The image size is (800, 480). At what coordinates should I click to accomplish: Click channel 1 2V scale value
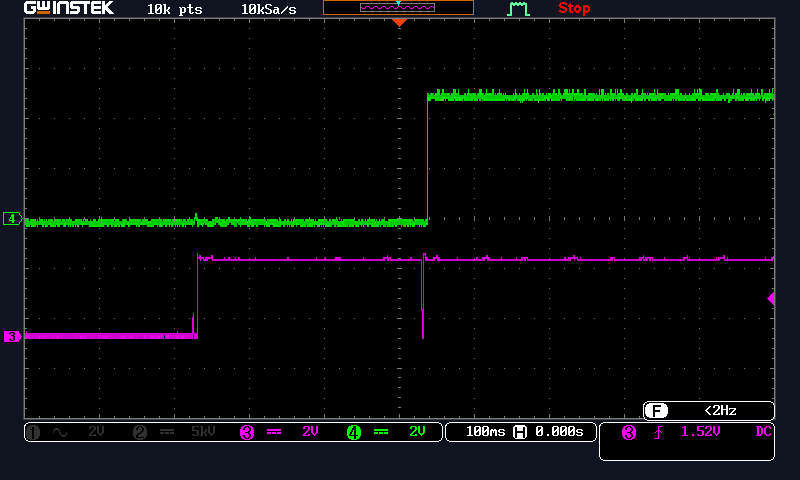96,432
